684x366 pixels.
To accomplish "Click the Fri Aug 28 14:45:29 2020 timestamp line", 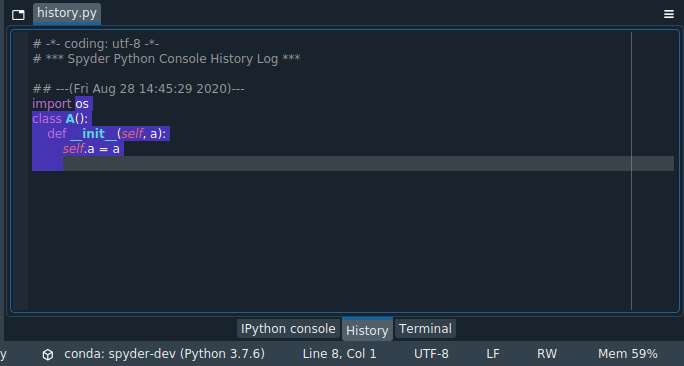I will coord(139,89).
